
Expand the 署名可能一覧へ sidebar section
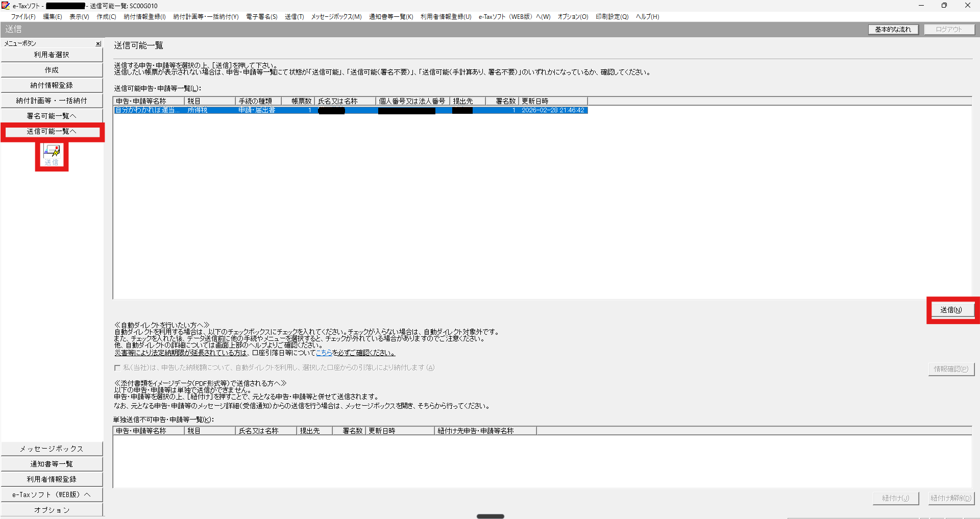coord(52,116)
